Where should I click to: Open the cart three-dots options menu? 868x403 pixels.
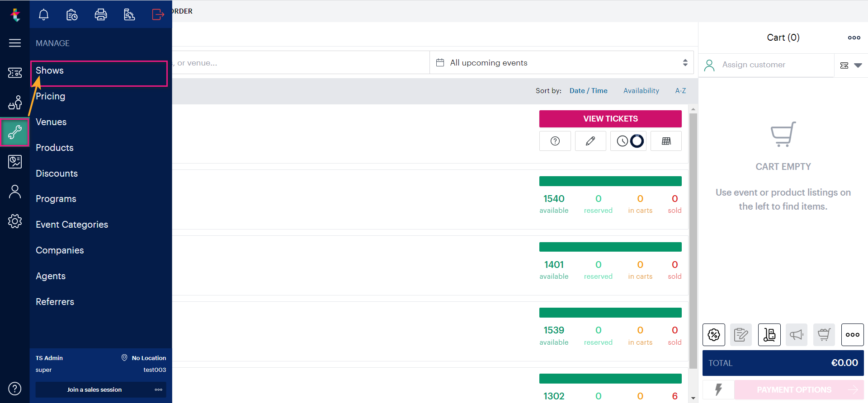click(x=854, y=37)
